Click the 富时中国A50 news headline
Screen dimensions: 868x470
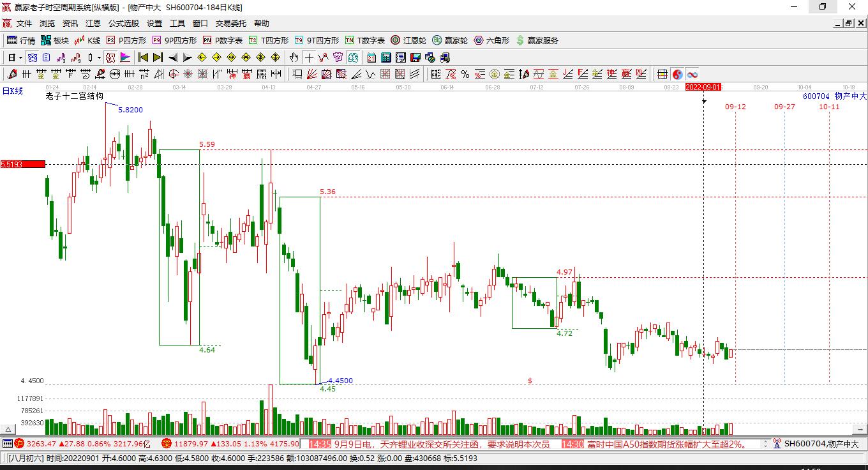(x=667, y=444)
